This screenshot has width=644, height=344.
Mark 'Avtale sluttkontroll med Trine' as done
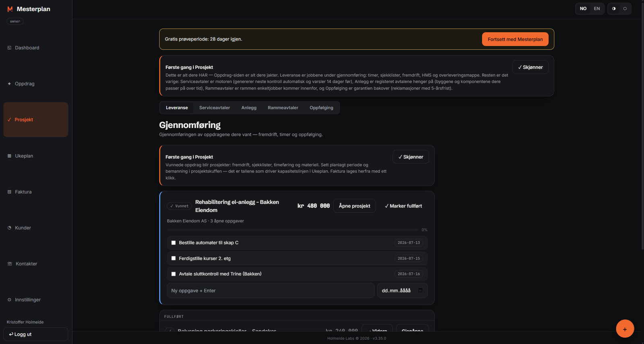tap(173, 274)
